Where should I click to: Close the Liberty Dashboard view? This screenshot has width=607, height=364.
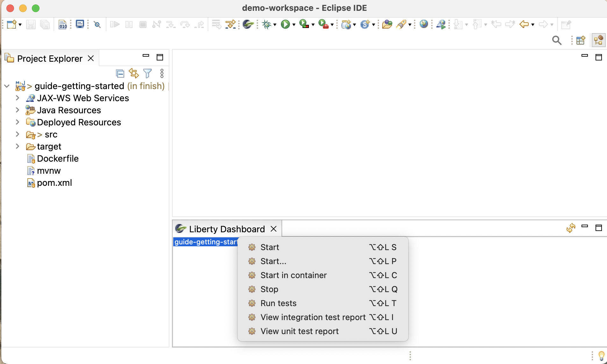[274, 229]
